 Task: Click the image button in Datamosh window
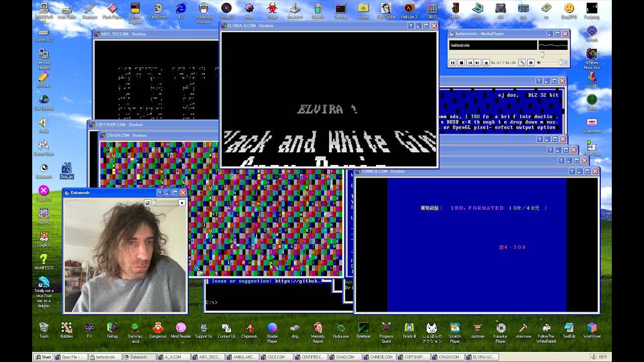[148, 203]
